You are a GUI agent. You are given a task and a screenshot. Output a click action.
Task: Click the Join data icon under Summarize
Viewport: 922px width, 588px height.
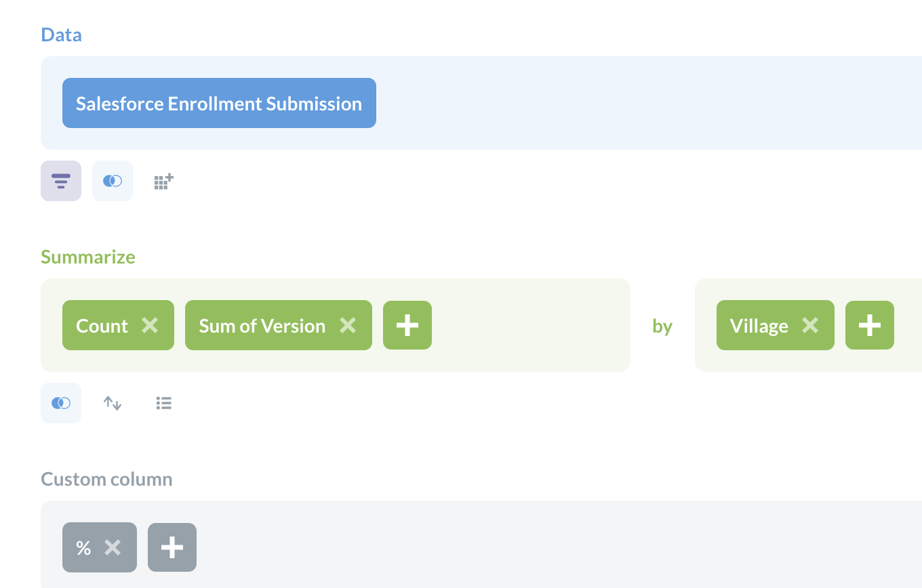(x=60, y=402)
